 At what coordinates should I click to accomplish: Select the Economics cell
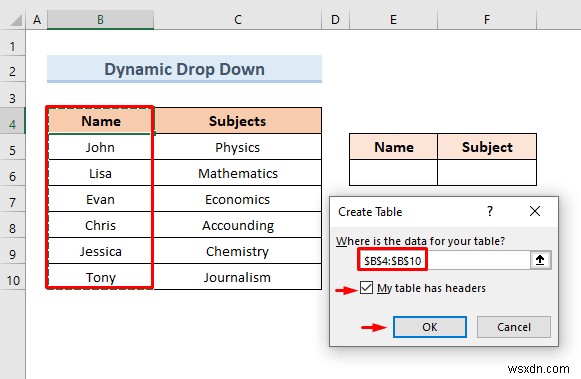(x=238, y=199)
